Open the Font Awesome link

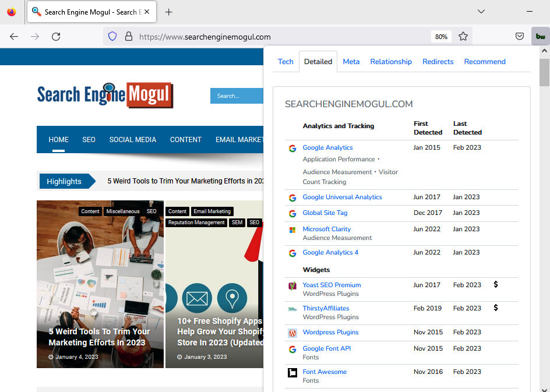(x=325, y=372)
